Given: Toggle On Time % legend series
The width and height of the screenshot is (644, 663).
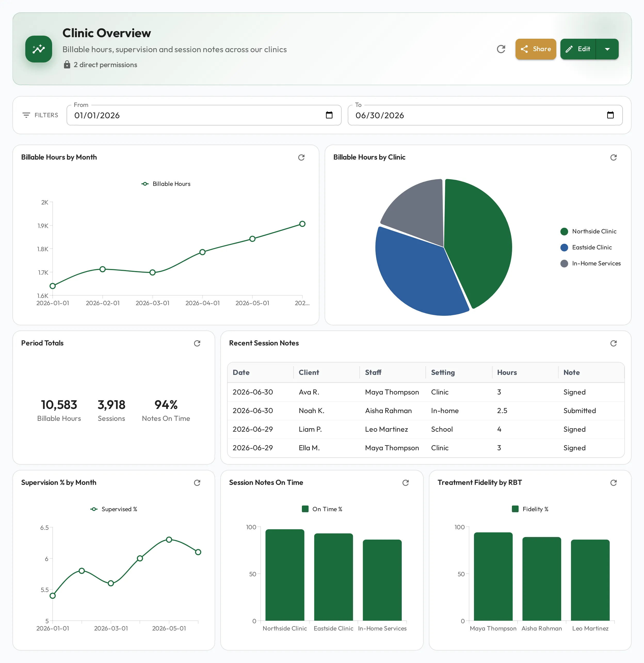Looking at the screenshot, I should click(x=322, y=509).
